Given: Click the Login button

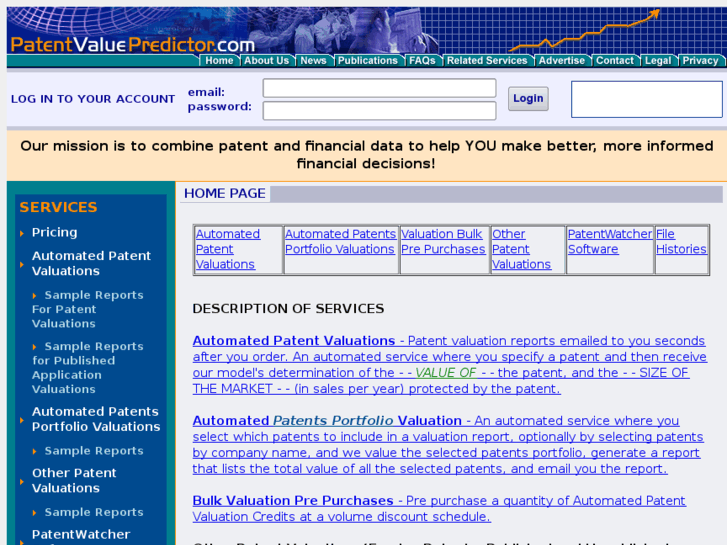Looking at the screenshot, I should pyautogui.click(x=528, y=98).
